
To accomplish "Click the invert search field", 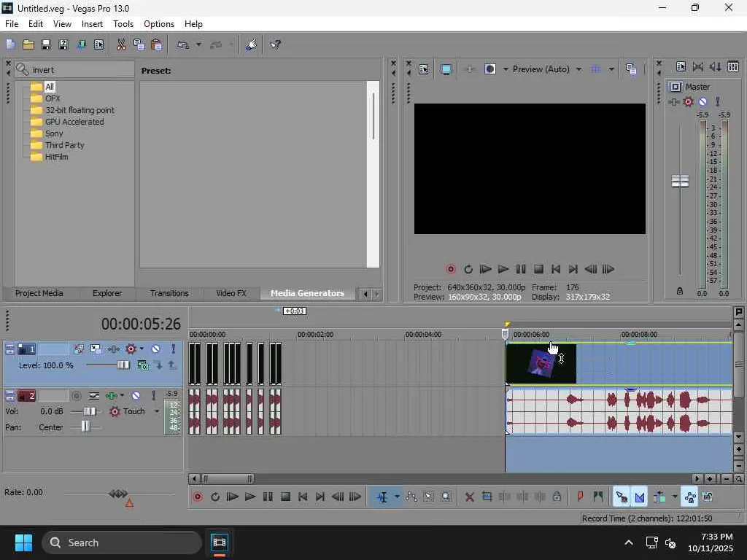I will pyautogui.click(x=74, y=70).
